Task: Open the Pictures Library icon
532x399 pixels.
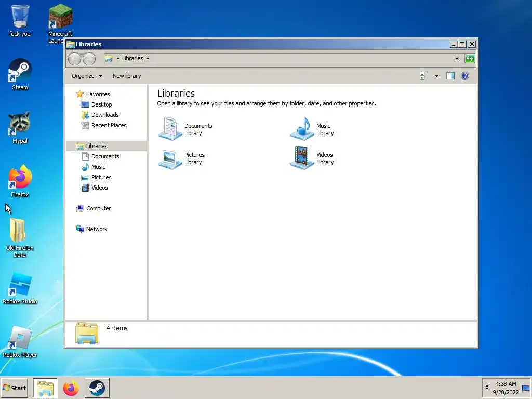Action: click(x=170, y=158)
